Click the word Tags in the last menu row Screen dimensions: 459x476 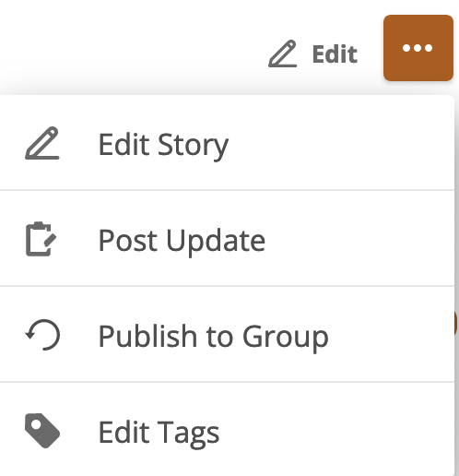(x=188, y=434)
